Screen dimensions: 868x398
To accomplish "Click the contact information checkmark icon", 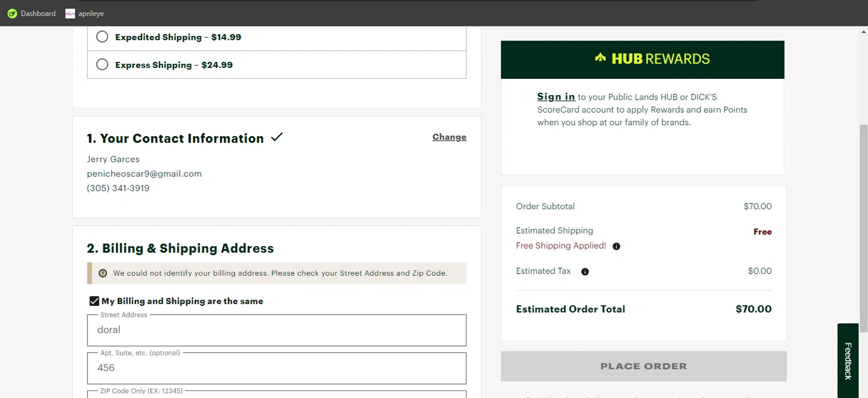I will pos(277,137).
